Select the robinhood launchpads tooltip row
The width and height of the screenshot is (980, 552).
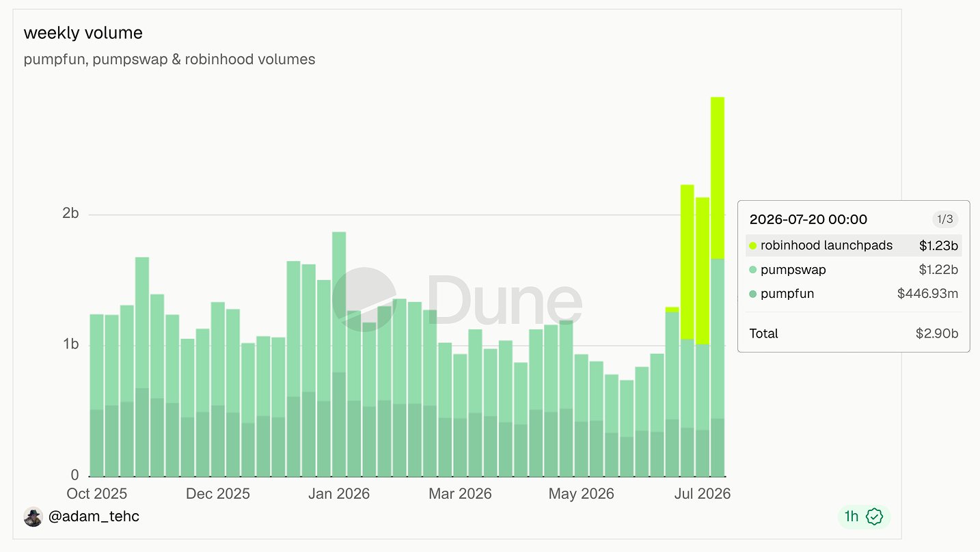(854, 246)
